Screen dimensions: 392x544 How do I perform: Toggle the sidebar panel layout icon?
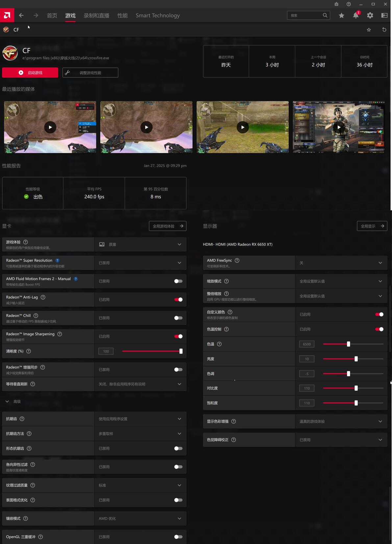[384, 15]
